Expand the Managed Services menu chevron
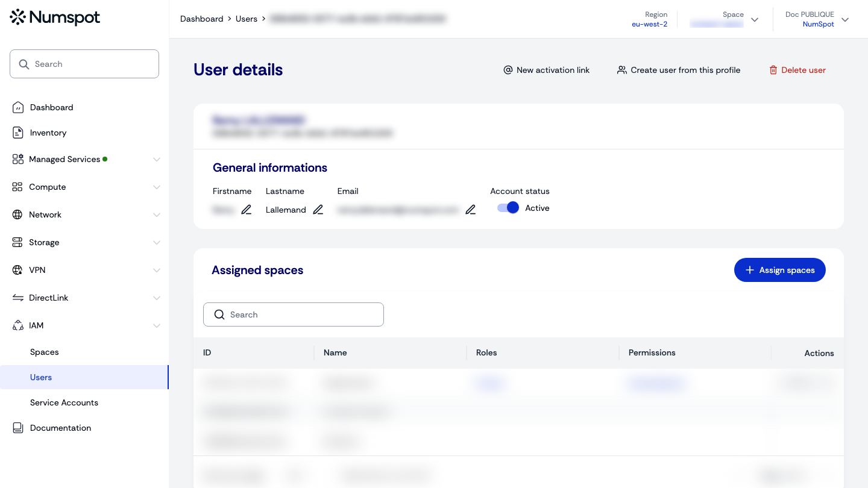The image size is (868, 488). point(157,160)
